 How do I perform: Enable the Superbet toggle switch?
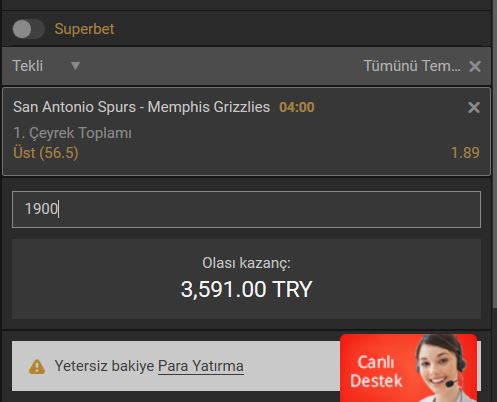pos(28,29)
